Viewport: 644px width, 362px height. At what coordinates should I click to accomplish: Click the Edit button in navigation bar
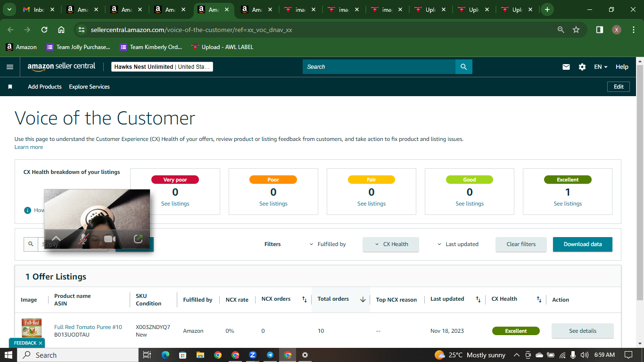(619, 87)
